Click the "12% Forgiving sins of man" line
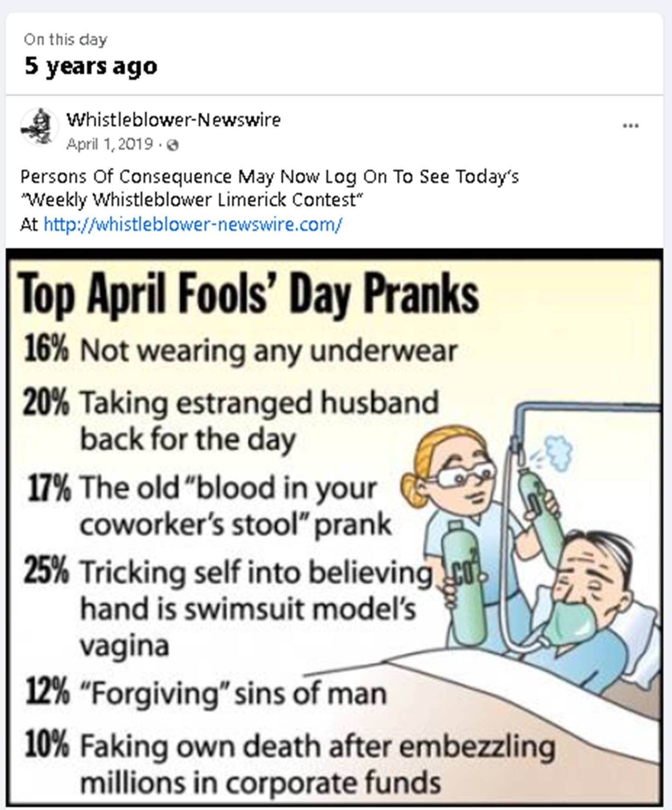The width and height of the screenshot is (672, 810). [x=205, y=693]
